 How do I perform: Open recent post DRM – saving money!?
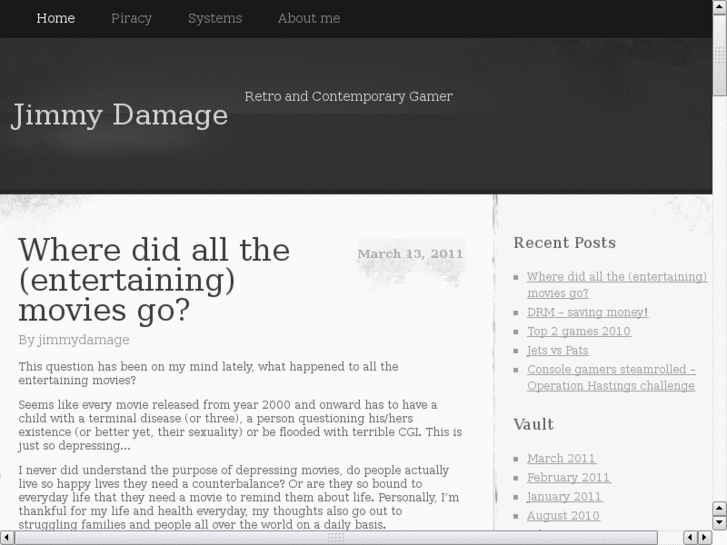click(x=587, y=312)
